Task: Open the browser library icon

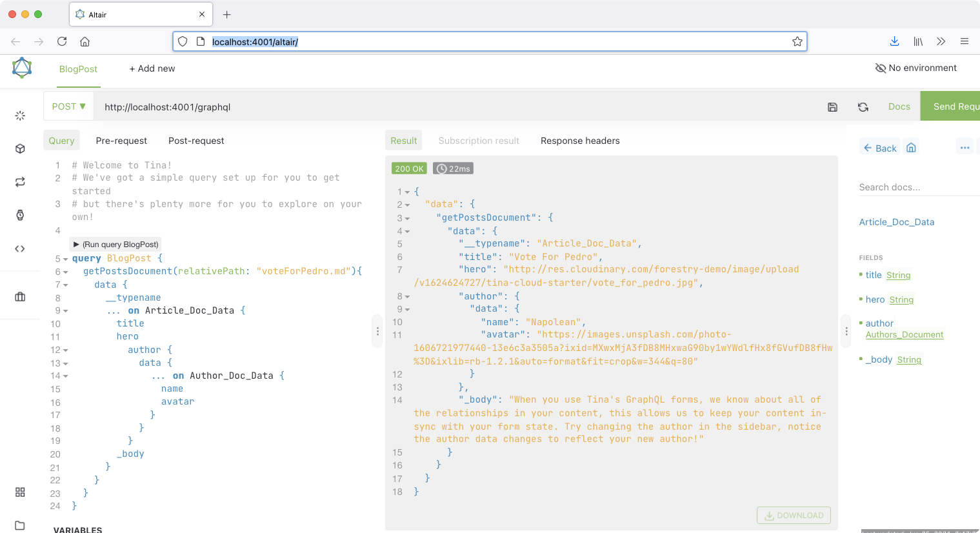Action: click(x=918, y=41)
